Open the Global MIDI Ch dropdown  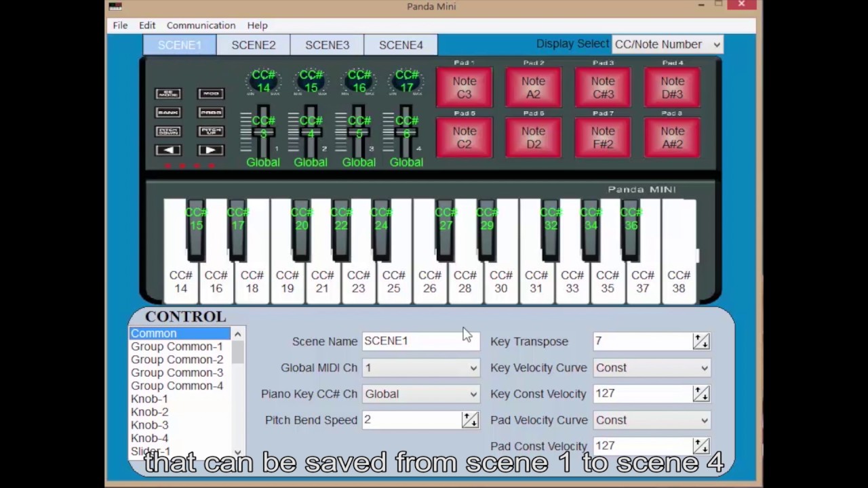click(421, 367)
